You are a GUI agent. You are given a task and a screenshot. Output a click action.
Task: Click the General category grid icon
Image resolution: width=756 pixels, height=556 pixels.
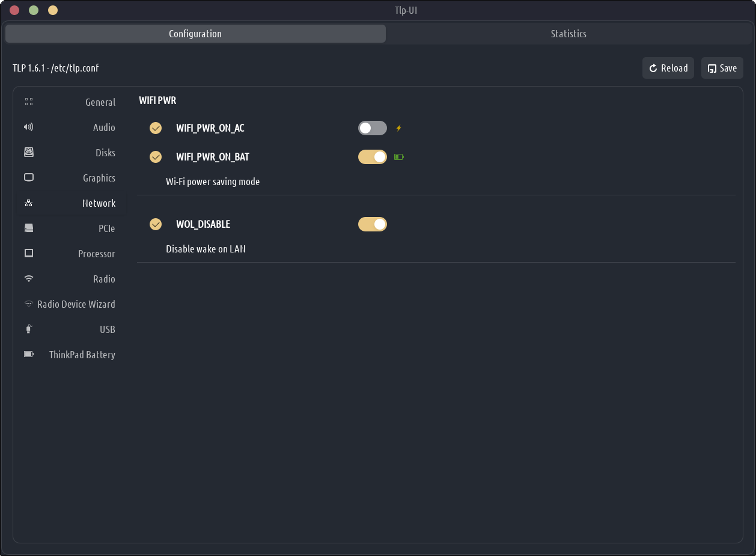click(x=29, y=102)
